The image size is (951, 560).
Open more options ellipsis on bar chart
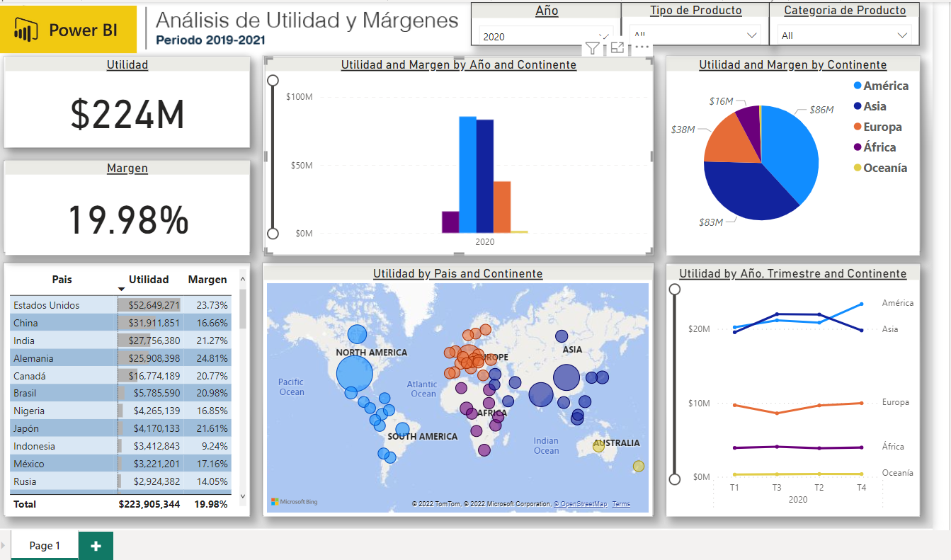point(642,47)
